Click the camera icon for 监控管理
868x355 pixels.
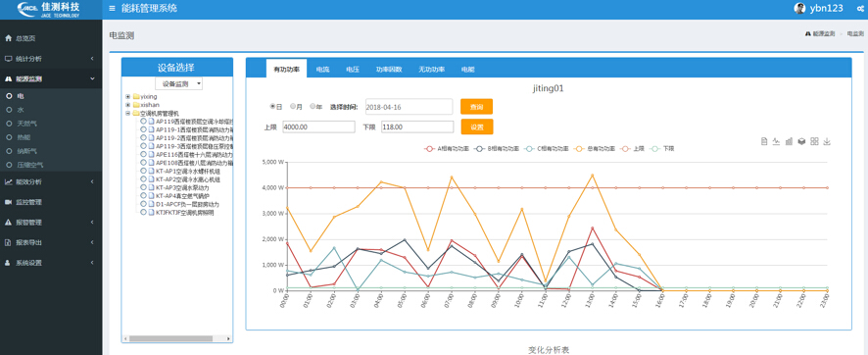[x=8, y=202]
